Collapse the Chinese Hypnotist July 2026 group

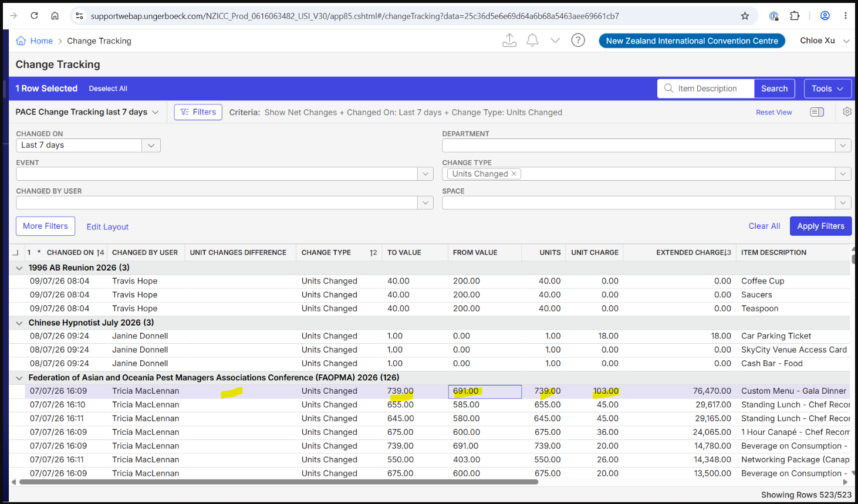(19, 323)
